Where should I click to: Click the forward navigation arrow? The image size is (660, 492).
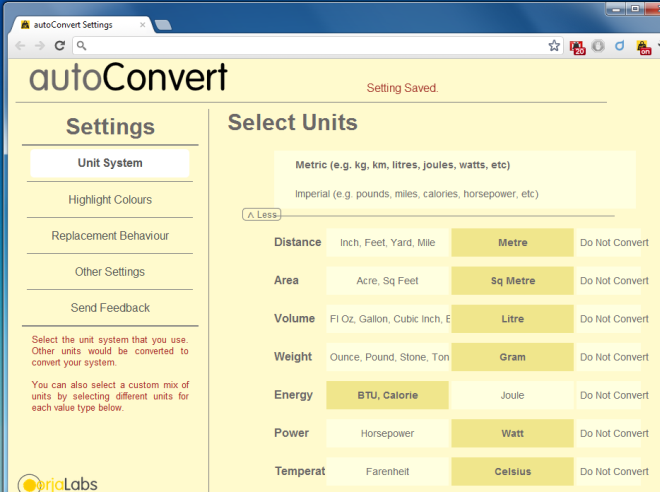coord(40,46)
